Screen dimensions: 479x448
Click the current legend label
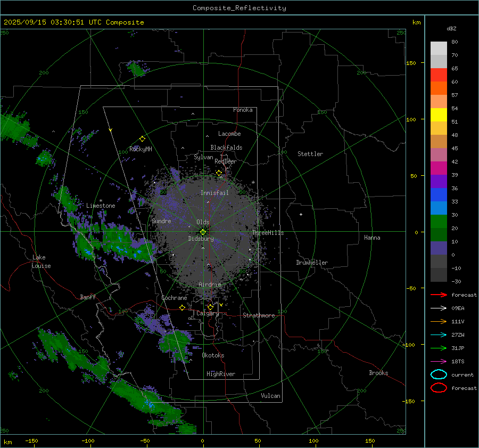coord(463,374)
